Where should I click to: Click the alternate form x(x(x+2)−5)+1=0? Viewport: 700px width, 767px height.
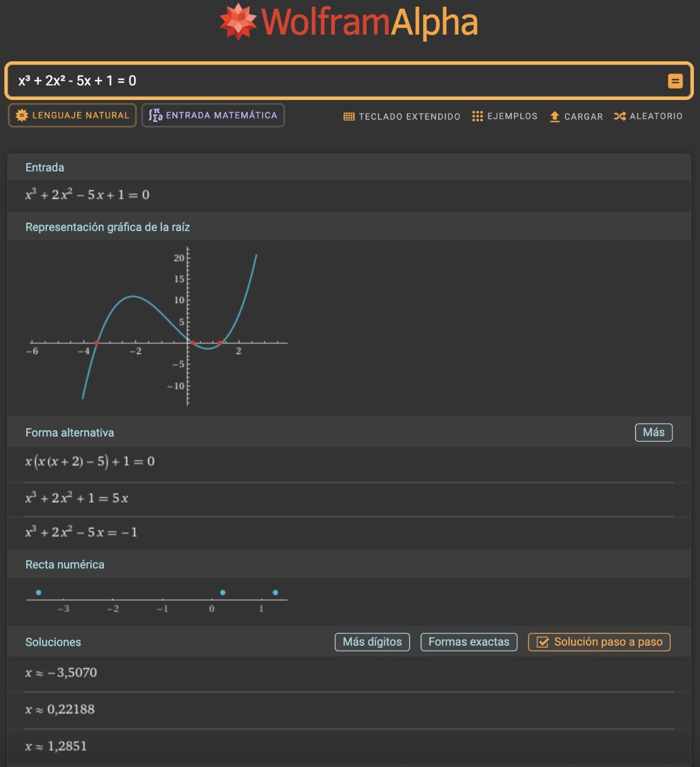pyautogui.click(x=90, y=461)
